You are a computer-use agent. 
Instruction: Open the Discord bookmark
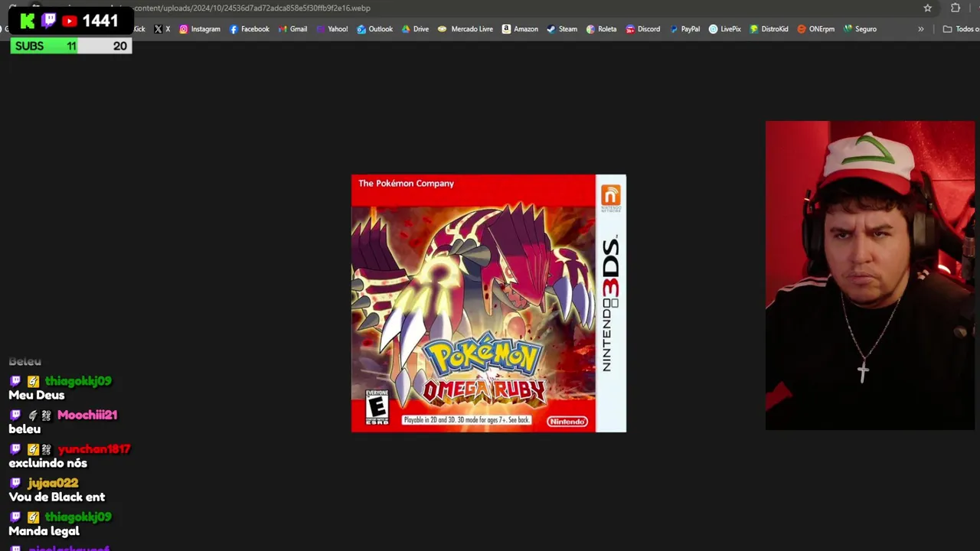642,29
